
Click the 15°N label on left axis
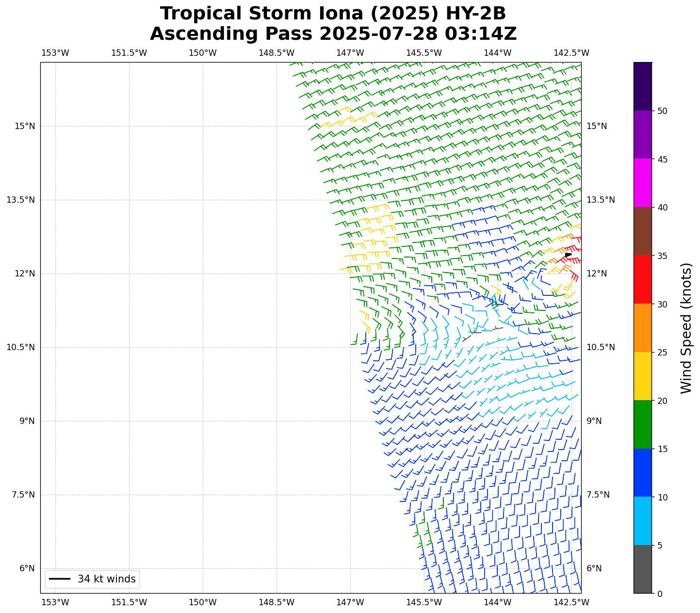(24, 126)
